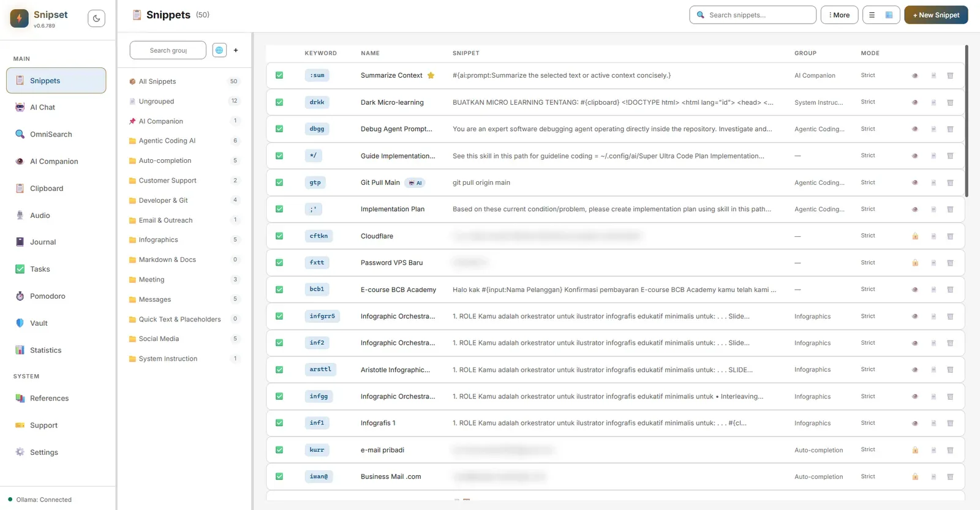Click the globe icon beside group search
The height and width of the screenshot is (510, 980).
click(x=219, y=50)
